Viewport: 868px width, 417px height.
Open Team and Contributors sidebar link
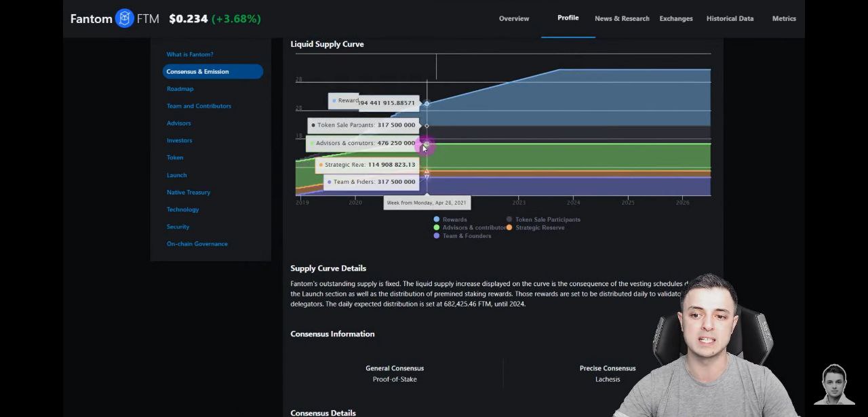coord(199,106)
